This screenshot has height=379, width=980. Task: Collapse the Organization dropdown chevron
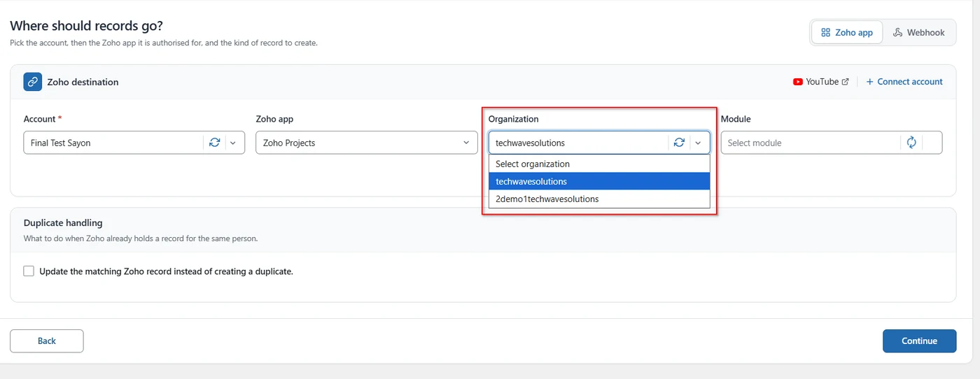(x=698, y=143)
